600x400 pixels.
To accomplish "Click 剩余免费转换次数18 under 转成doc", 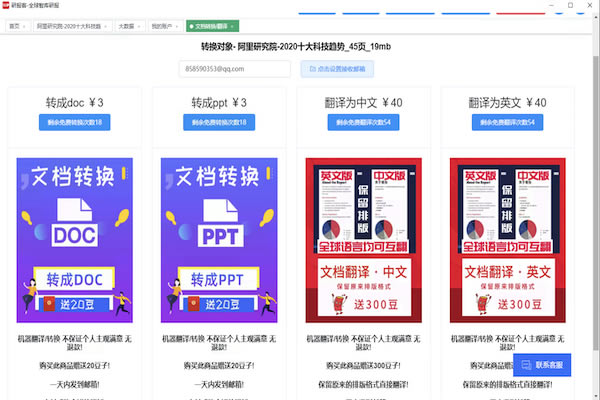I will pos(75,122).
